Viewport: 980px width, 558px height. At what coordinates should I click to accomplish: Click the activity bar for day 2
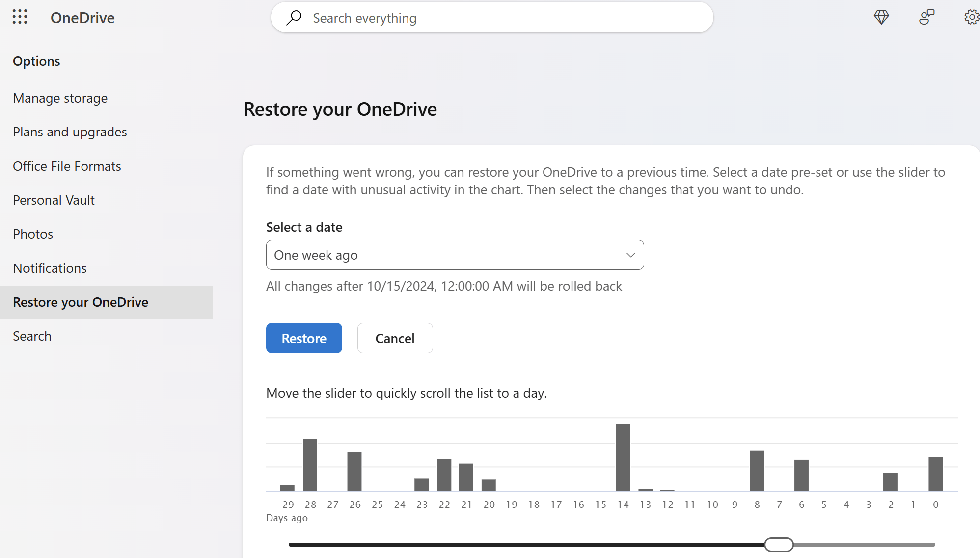(x=890, y=482)
